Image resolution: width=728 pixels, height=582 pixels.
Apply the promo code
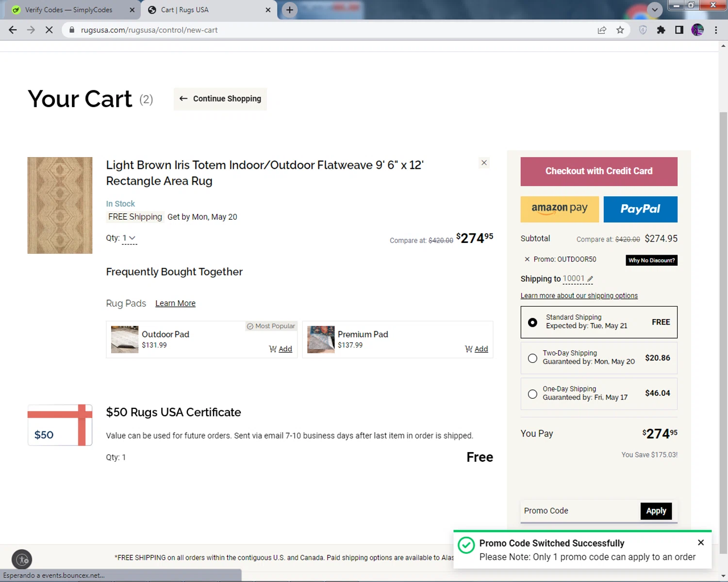656,511
